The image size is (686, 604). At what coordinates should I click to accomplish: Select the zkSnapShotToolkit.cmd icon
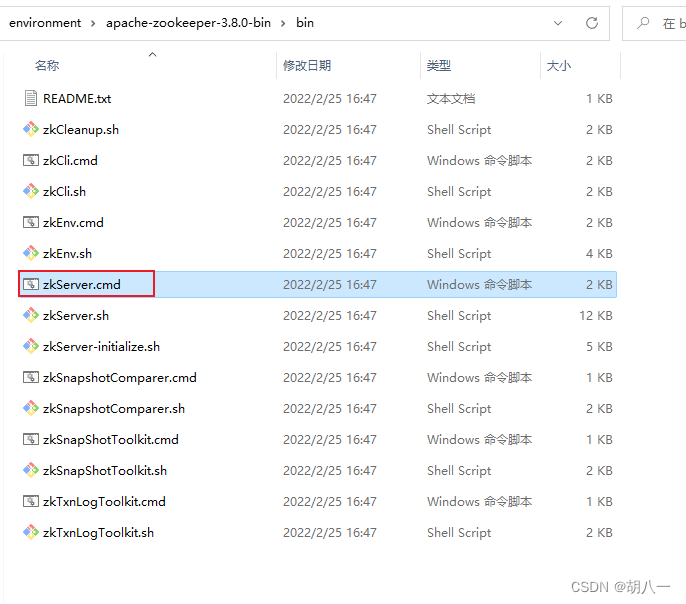pos(31,440)
